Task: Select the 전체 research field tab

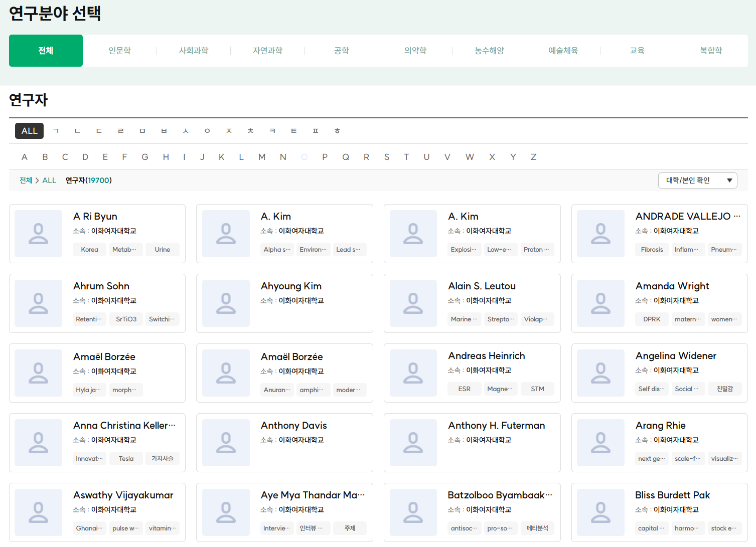Action: pos(46,51)
